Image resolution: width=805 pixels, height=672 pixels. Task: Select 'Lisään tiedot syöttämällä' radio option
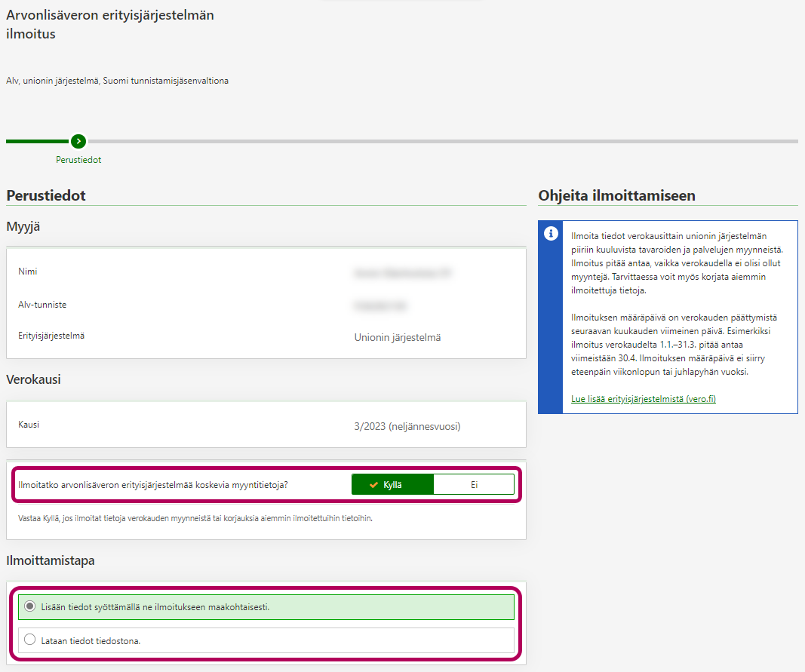(x=30, y=606)
